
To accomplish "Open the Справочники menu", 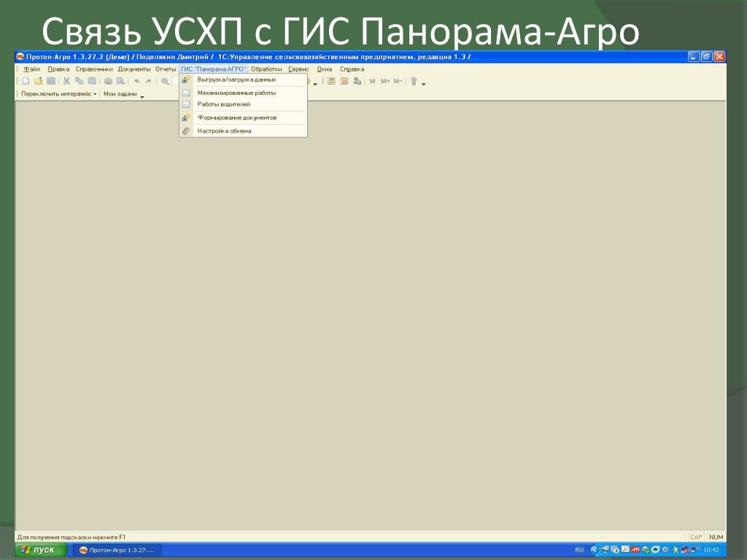I will pos(94,69).
